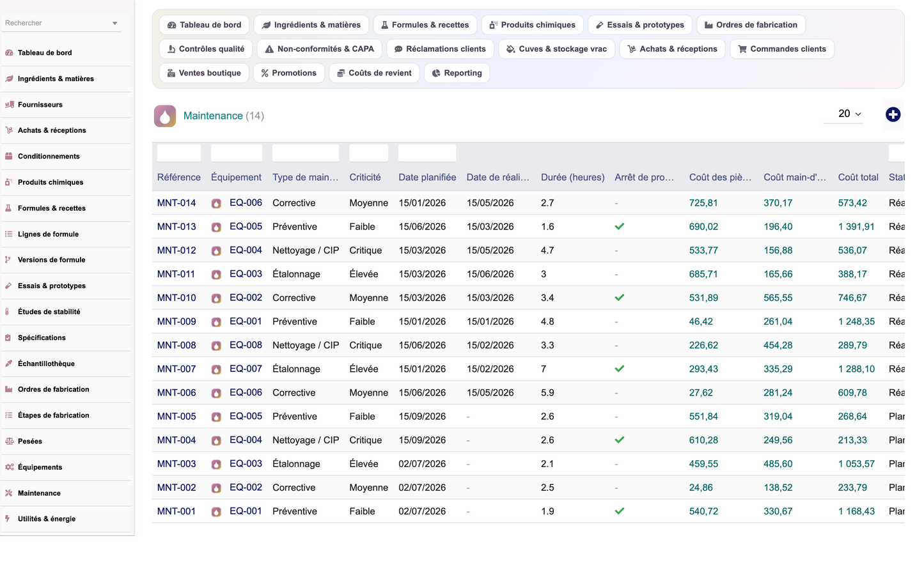Screen dimensions: 924x577
Task: Click the percent icon in Promotions tab
Action: 265,73
